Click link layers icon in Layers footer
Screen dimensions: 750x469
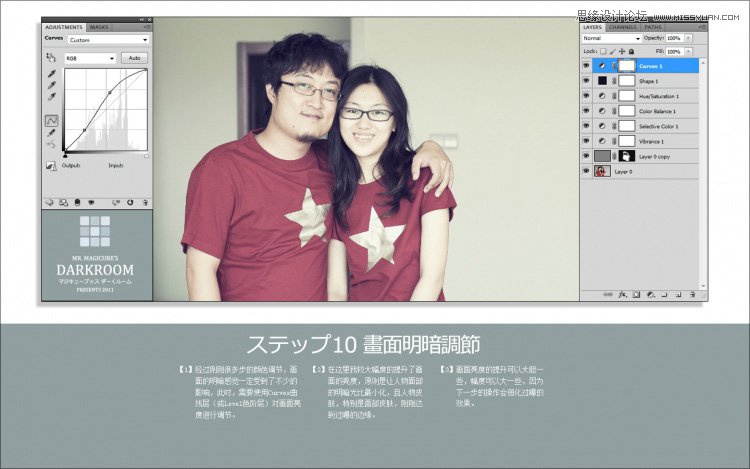tap(607, 294)
